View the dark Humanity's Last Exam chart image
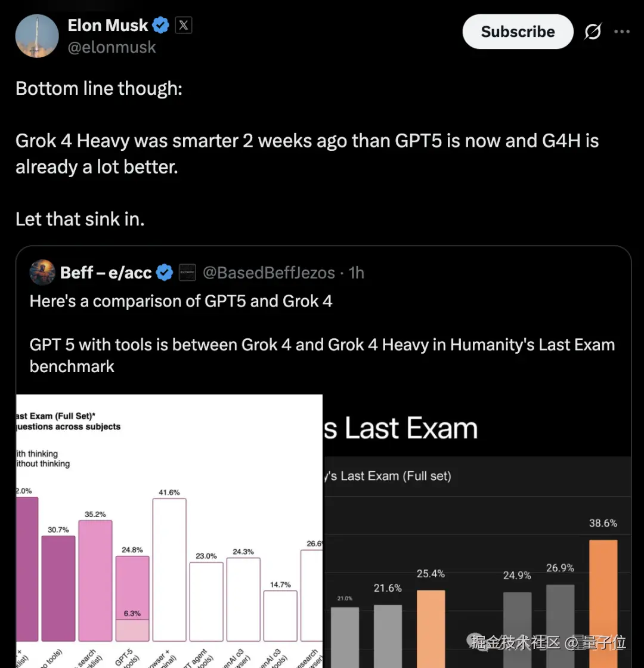Image resolution: width=644 pixels, height=668 pixels. pyautogui.click(x=476, y=531)
